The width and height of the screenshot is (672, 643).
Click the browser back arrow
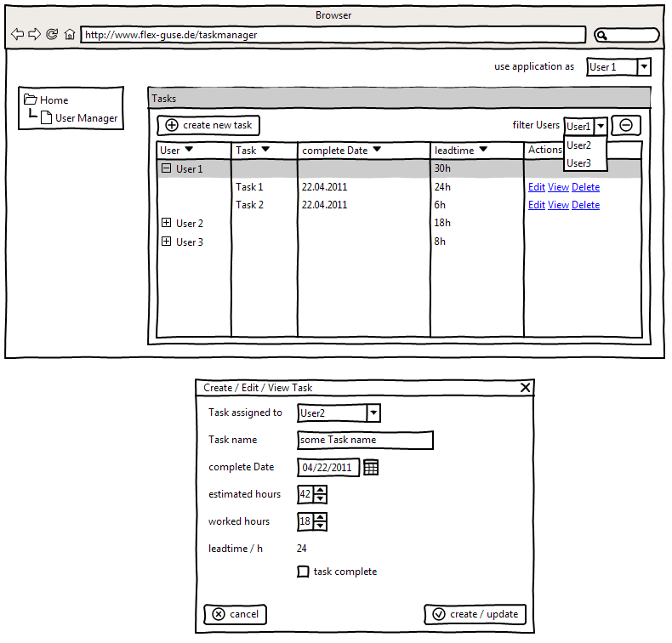(x=17, y=35)
